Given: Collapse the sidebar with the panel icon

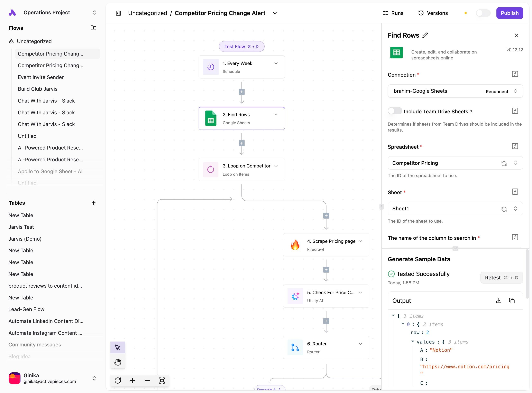Looking at the screenshot, I should [118, 13].
